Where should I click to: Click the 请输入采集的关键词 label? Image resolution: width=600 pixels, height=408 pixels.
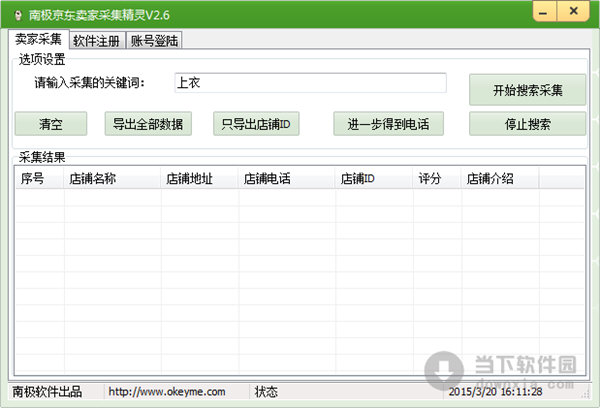90,82
